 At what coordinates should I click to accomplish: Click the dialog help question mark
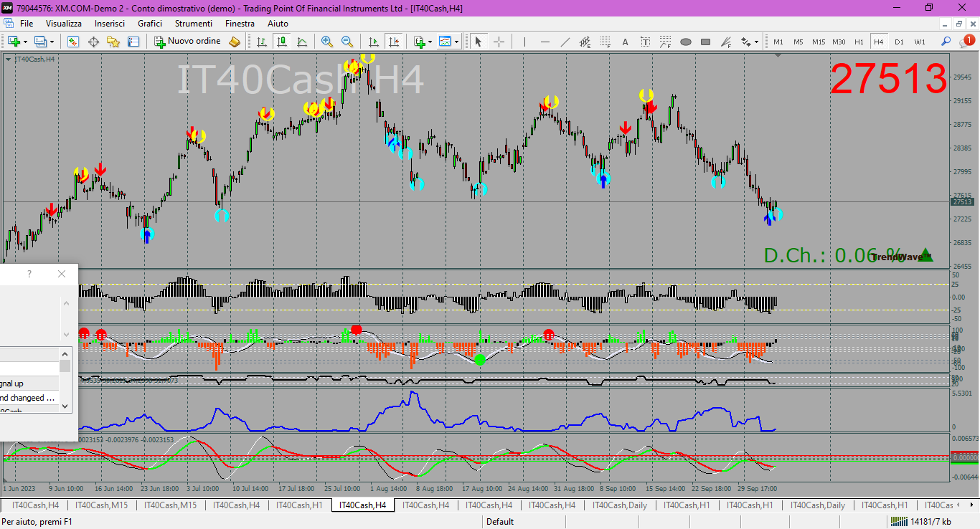pyautogui.click(x=29, y=274)
